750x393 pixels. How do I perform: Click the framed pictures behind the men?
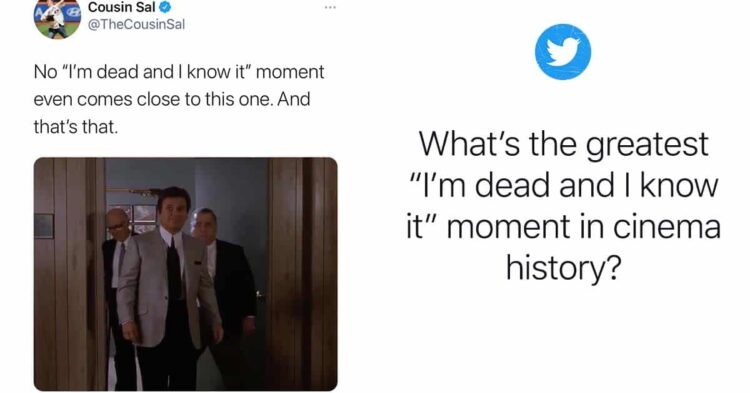143,218
